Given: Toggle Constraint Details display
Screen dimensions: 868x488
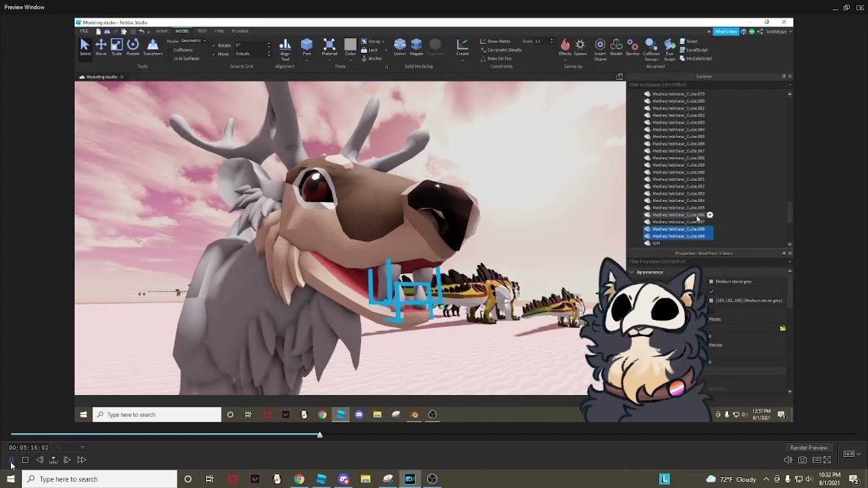Looking at the screenshot, I should click(500, 50).
